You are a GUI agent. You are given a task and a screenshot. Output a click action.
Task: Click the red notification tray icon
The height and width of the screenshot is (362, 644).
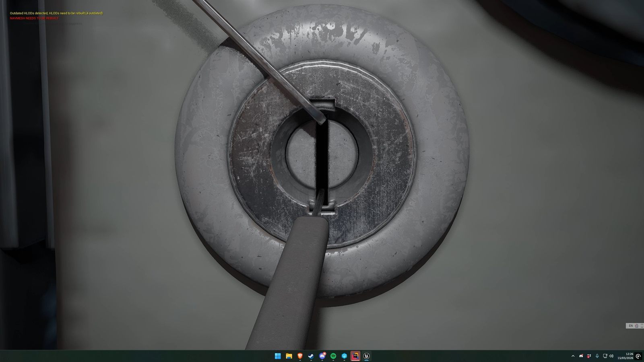589,356
